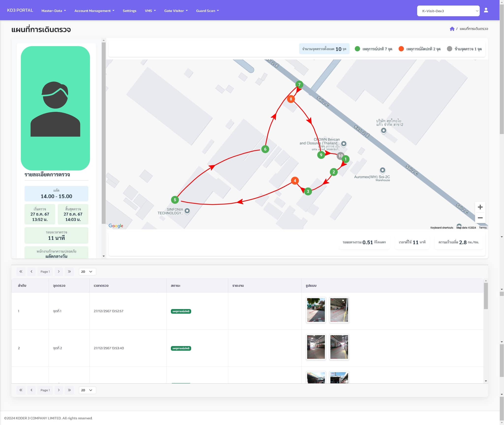
Task: Go to previous page in bottom pager
Action: tap(31, 390)
